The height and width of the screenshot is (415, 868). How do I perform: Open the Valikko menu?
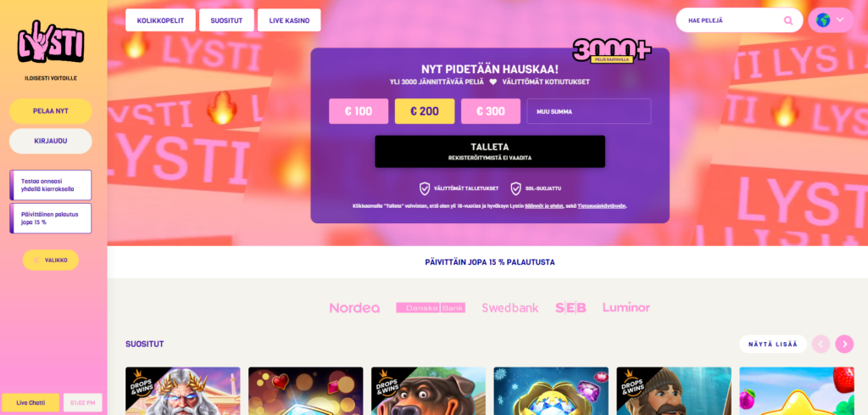[x=50, y=260]
